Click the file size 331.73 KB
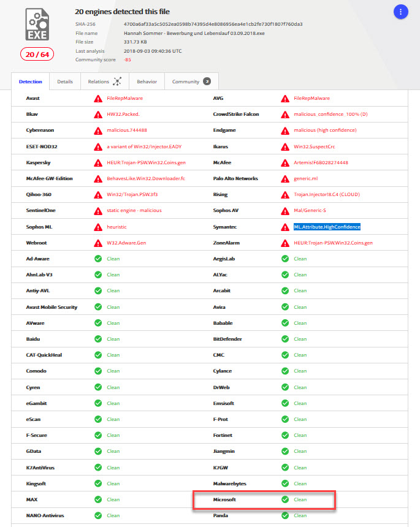Viewport: 420px width, 527px height. (x=135, y=42)
